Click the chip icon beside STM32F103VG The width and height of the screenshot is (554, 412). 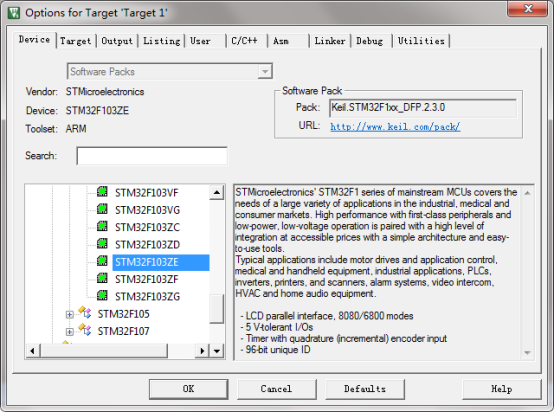pyautogui.click(x=102, y=209)
